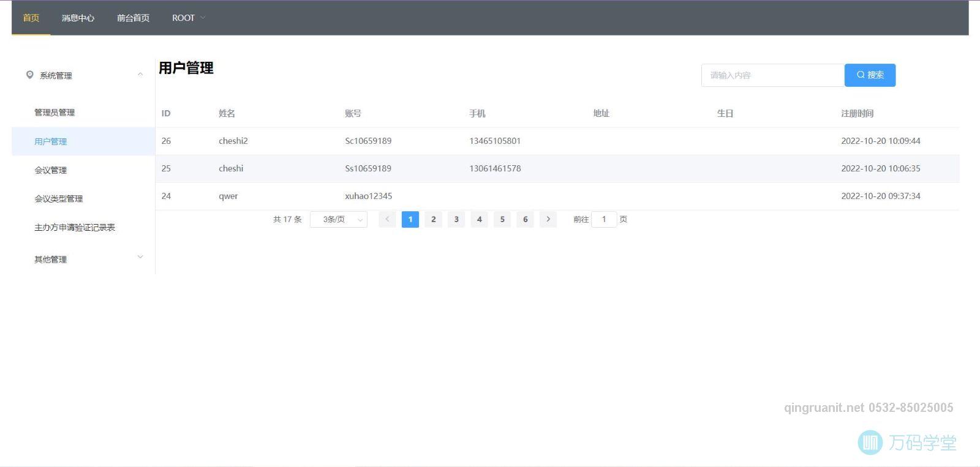Click the ID cell 24
Image resolution: width=980 pixels, height=467 pixels.
(166, 196)
